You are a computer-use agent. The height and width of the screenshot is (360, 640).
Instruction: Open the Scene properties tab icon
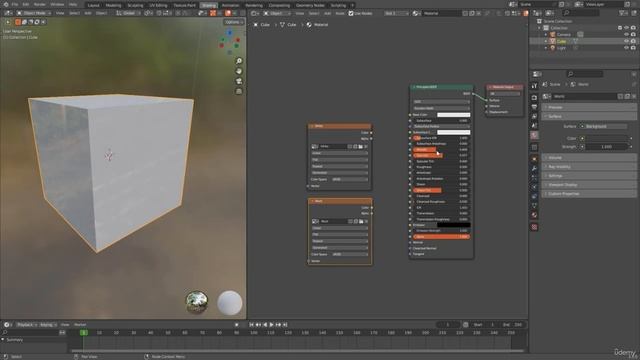[534, 125]
